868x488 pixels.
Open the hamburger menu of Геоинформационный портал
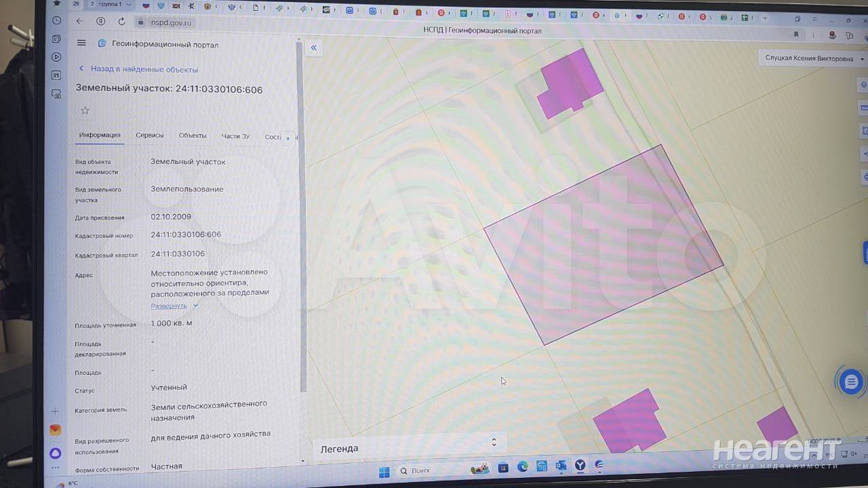coord(81,43)
